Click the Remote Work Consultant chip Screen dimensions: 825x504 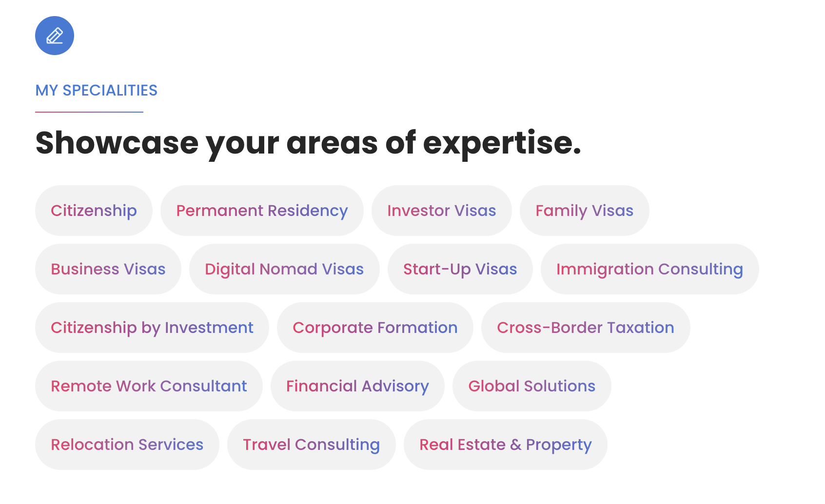[x=149, y=386]
